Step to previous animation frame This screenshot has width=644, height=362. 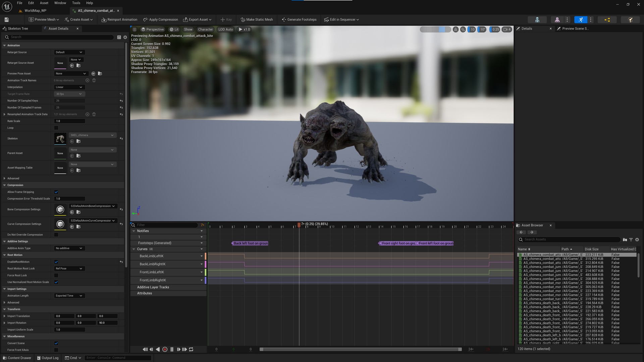tap(151, 349)
